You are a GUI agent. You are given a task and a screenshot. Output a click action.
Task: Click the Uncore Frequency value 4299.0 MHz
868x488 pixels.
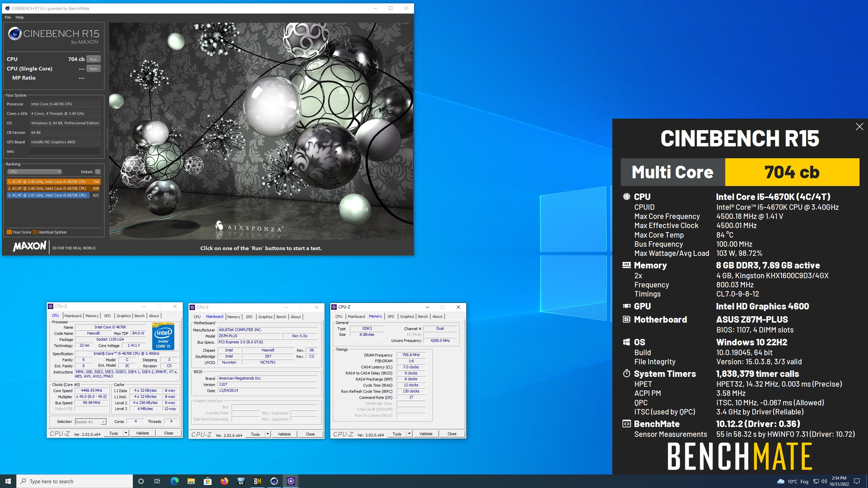coord(440,341)
